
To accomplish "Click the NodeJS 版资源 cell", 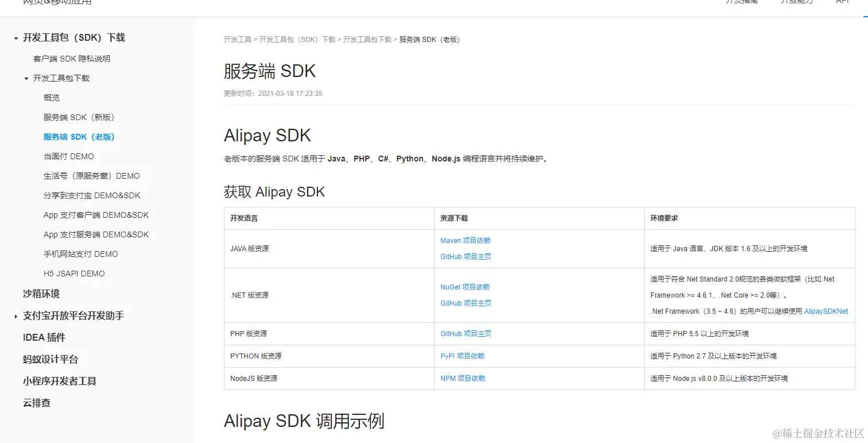I will 329,379.
